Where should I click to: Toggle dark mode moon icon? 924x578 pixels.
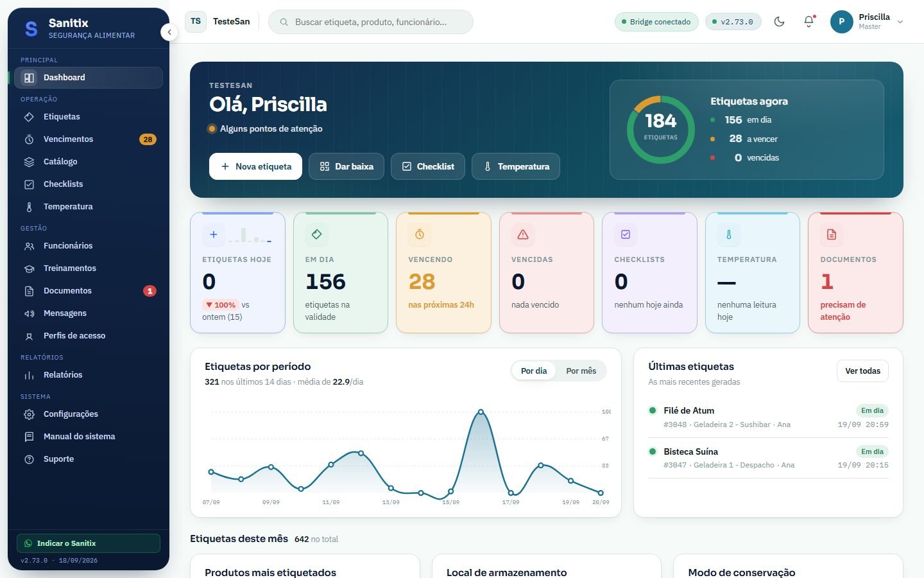click(779, 22)
